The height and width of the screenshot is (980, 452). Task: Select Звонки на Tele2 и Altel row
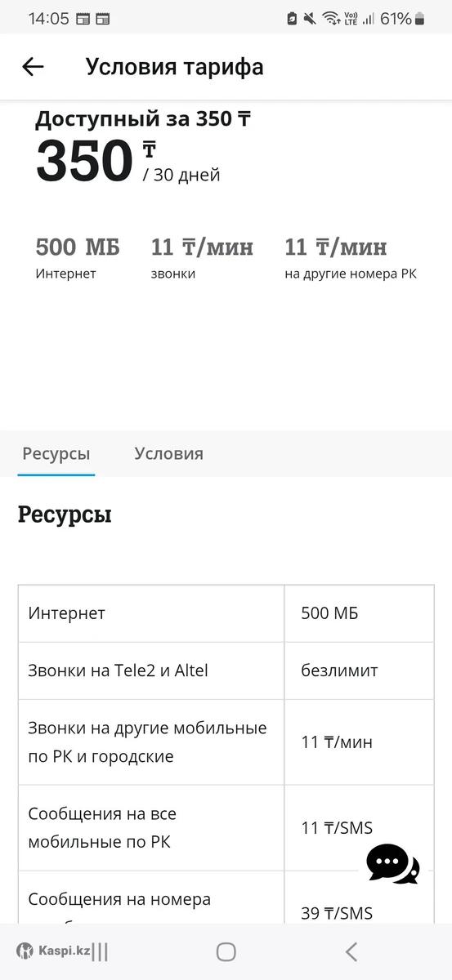(226, 670)
